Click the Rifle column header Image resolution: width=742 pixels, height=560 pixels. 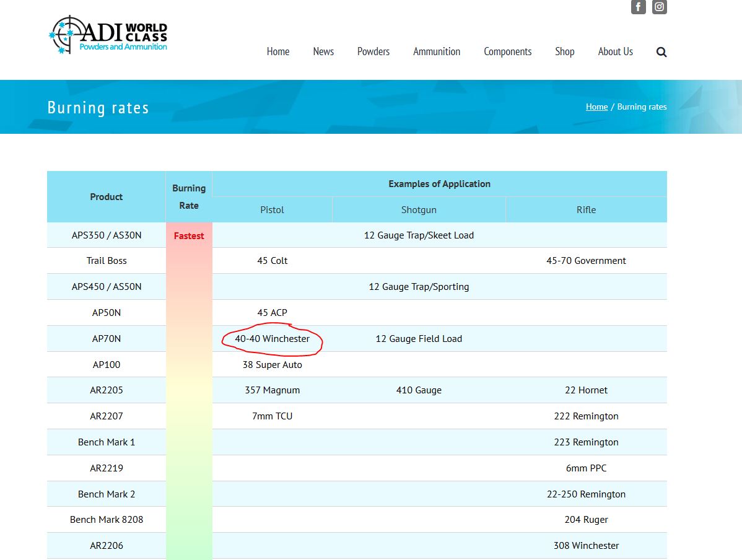[586, 210]
